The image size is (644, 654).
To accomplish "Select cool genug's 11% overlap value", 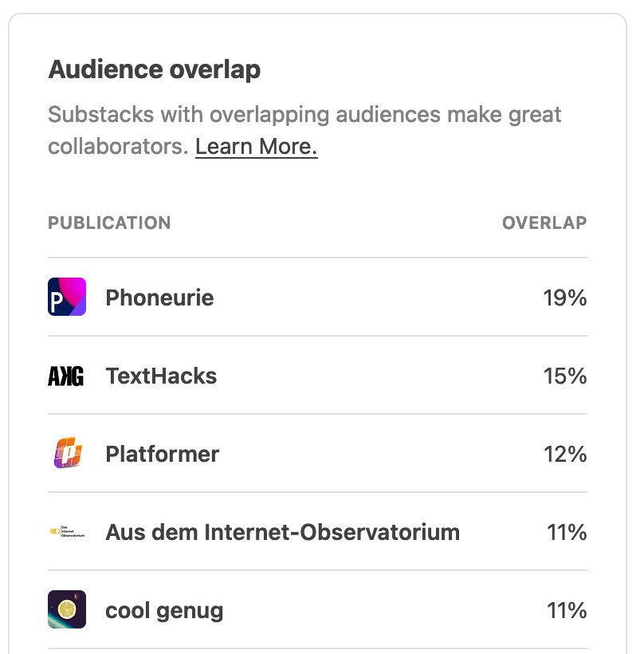I will point(567,611).
